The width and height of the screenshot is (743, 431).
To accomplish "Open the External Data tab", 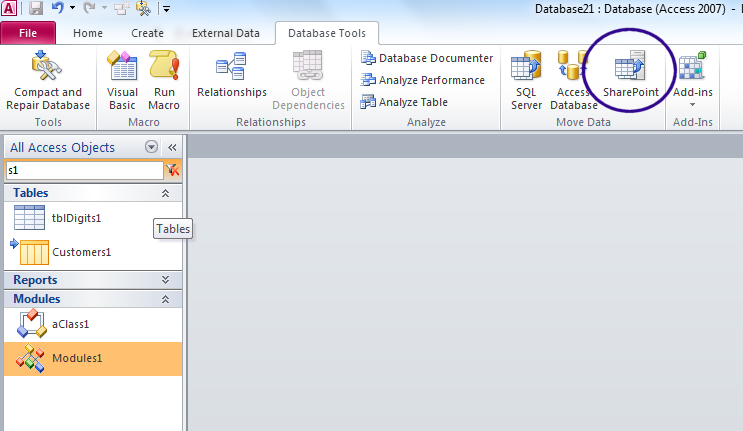I will [226, 33].
